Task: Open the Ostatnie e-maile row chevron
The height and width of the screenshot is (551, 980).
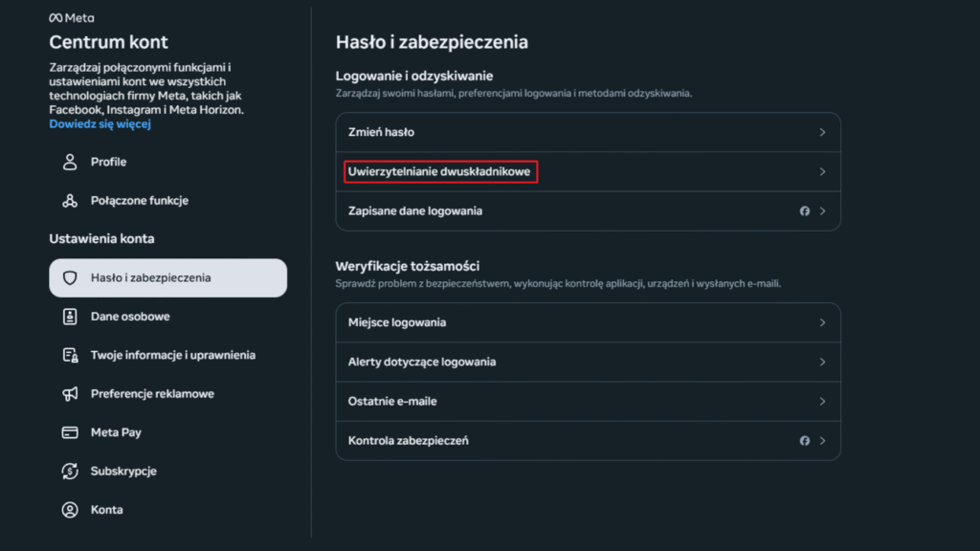Action: click(822, 402)
